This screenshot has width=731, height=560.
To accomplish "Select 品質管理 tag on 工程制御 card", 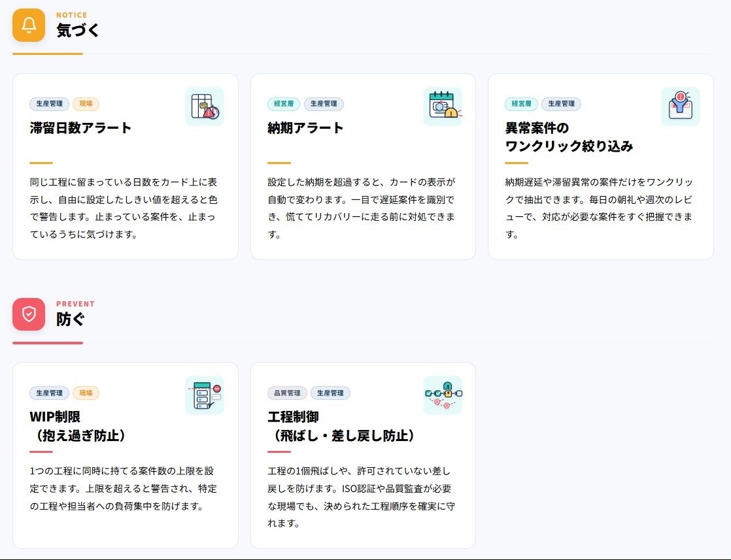I will tap(287, 393).
